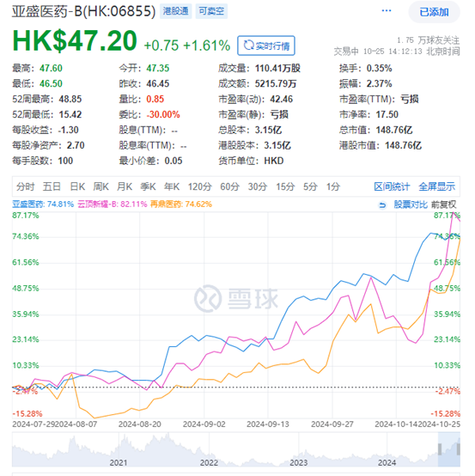Select the 1分 interval tab
Screen dimensions: 475x476
[x=333, y=186]
